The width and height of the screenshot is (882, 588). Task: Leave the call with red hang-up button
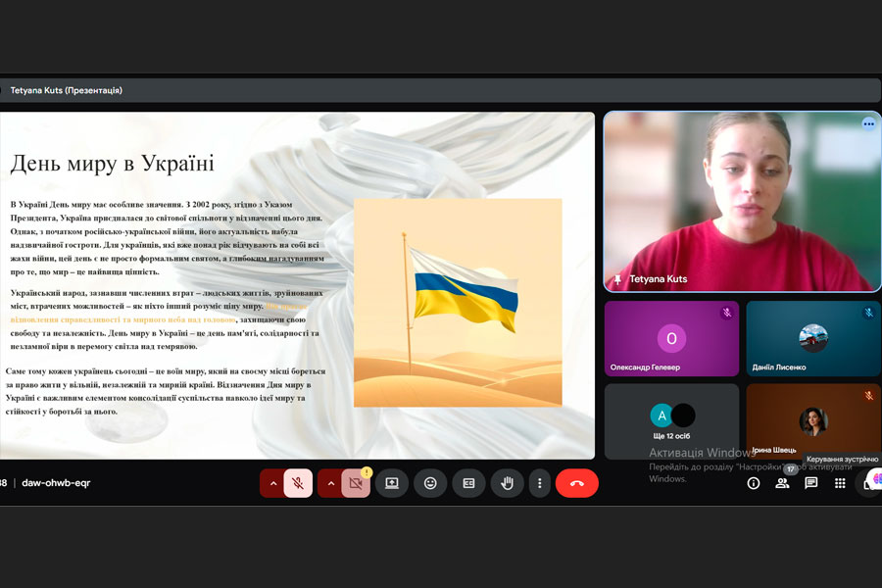pos(576,483)
